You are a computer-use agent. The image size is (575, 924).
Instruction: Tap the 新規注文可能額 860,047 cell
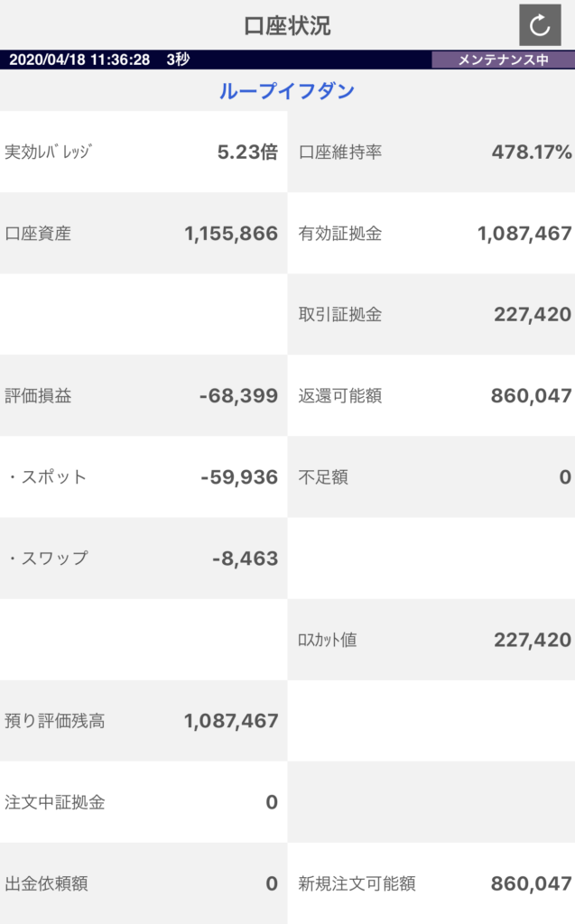point(431,883)
